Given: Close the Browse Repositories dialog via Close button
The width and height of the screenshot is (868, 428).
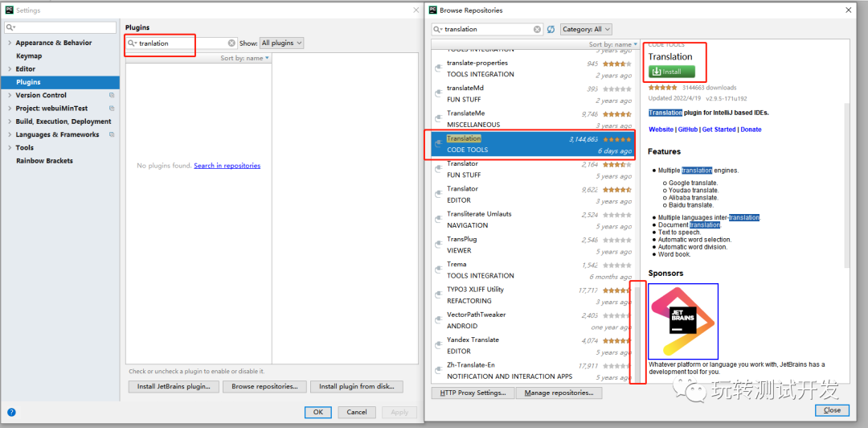Looking at the screenshot, I should point(832,410).
